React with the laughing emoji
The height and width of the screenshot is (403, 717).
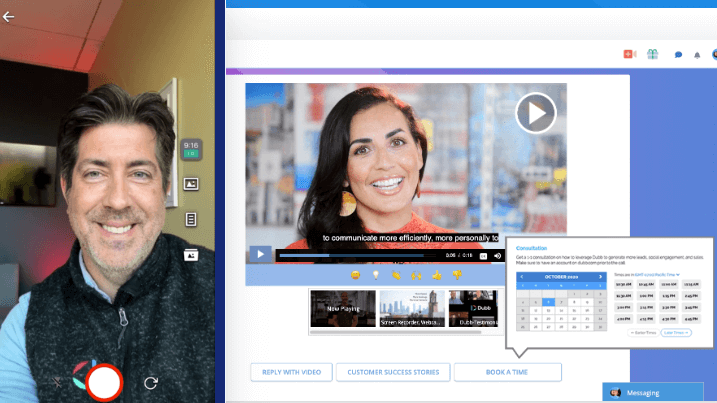pos(355,275)
